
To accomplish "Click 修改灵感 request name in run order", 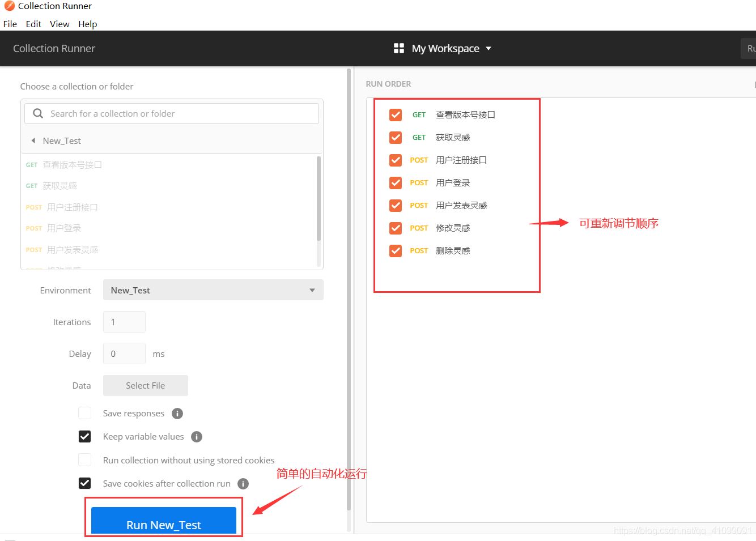I will (453, 228).
